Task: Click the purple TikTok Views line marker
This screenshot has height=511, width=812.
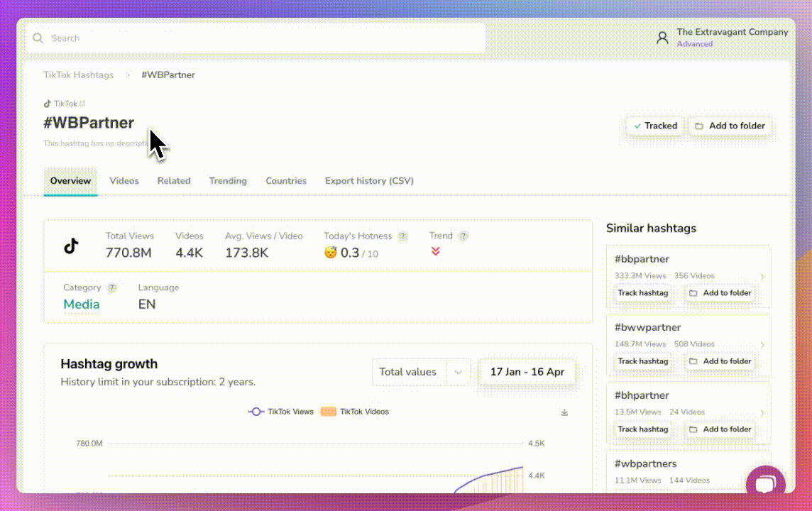Action: pos(256,412)
